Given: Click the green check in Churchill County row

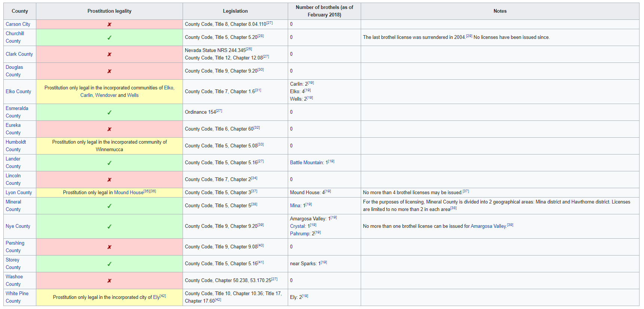Looking at the screenshot, I should (109, 37).
